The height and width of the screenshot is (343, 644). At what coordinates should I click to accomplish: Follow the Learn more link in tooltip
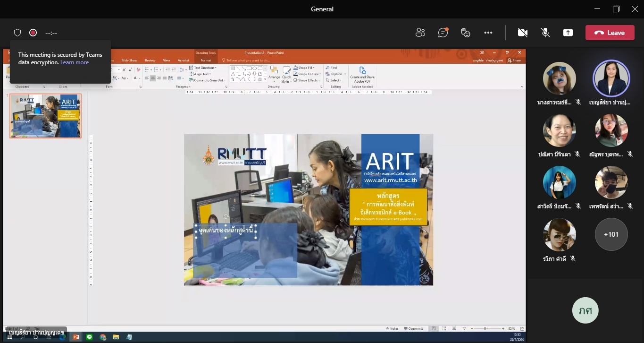(x=75, y=62)
